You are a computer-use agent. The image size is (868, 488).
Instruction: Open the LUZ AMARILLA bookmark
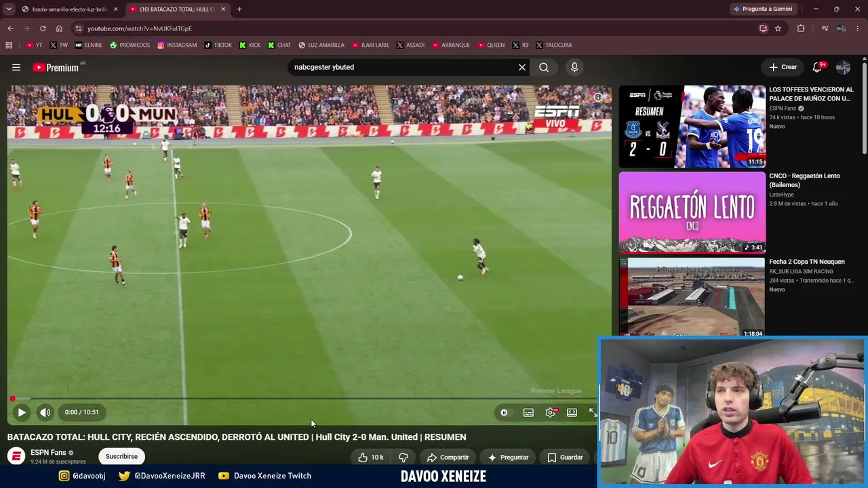(321, 45)
